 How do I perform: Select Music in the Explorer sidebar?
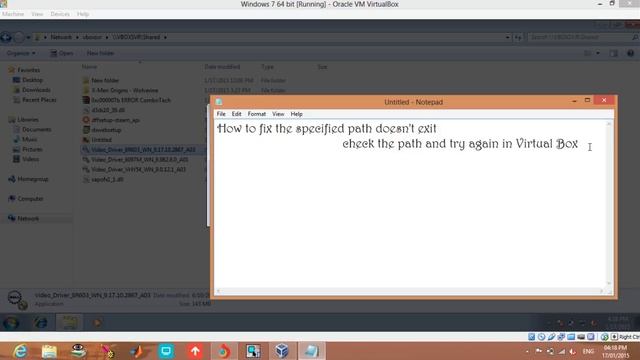29,139
